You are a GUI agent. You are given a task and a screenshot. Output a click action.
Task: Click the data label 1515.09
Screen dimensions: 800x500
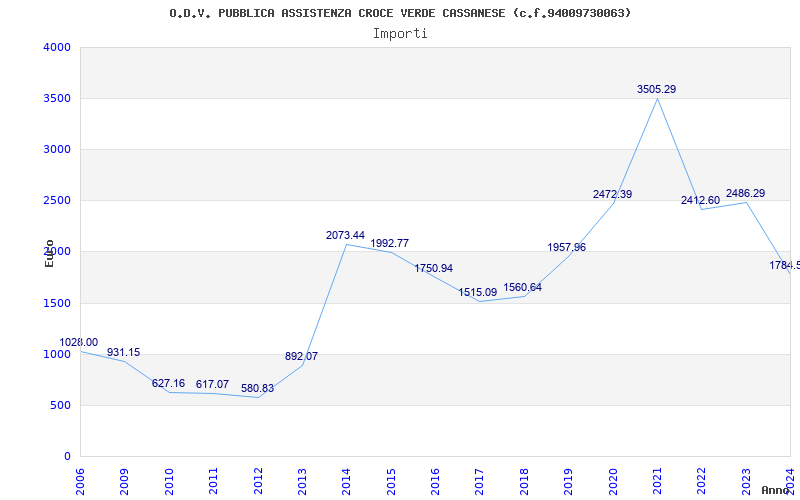(478, 292)
